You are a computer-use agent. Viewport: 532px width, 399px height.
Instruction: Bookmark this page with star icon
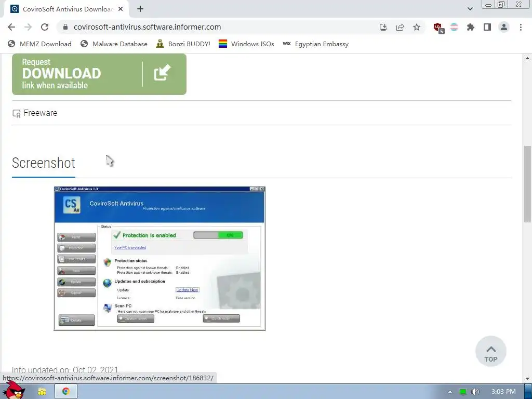pyautogui.click(x=417, y=27)
